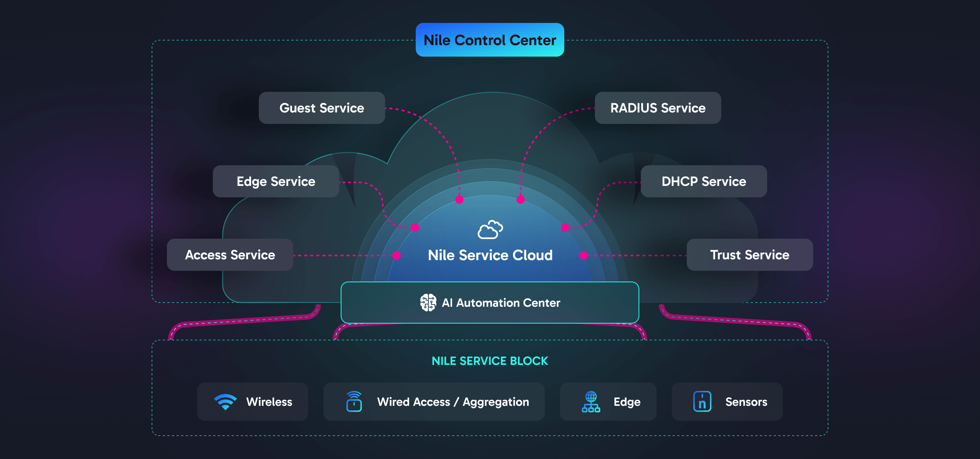
Task: Select the Wireless label
Action: [269, 402]
